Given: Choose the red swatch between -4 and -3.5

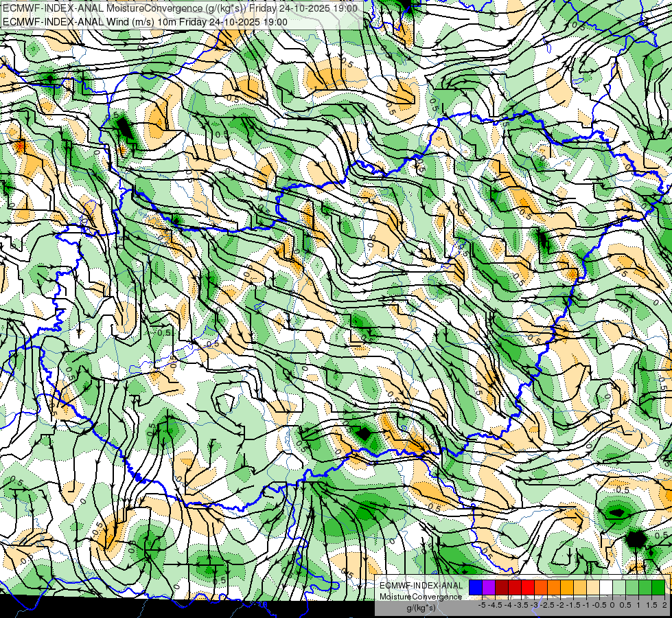Looking at the screenshot, I should (515, 587).
